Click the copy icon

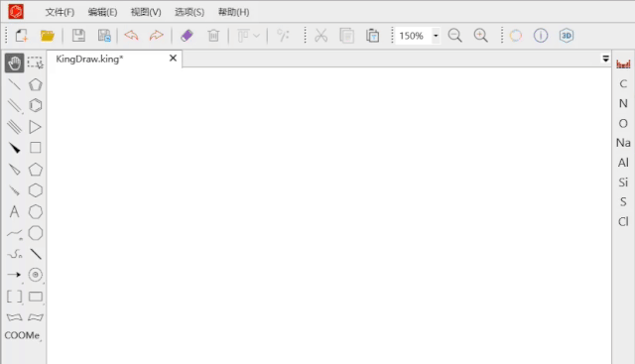(346, 36)
